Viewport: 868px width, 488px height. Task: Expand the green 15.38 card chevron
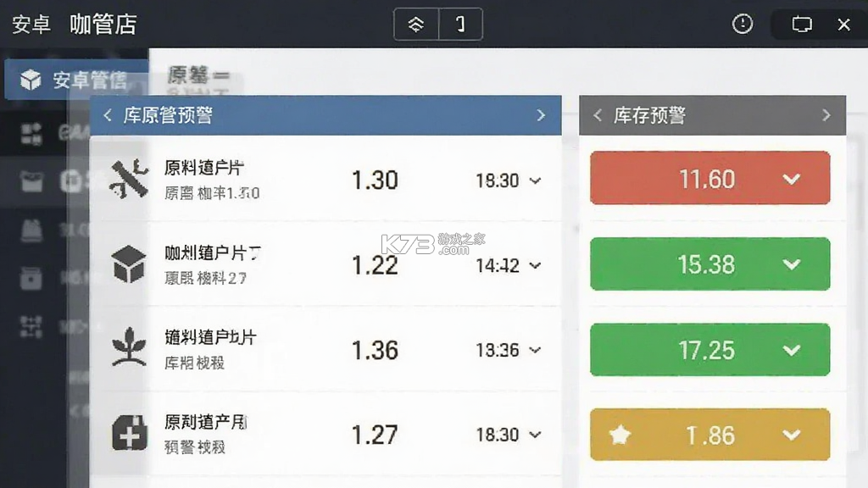(792, 264)
